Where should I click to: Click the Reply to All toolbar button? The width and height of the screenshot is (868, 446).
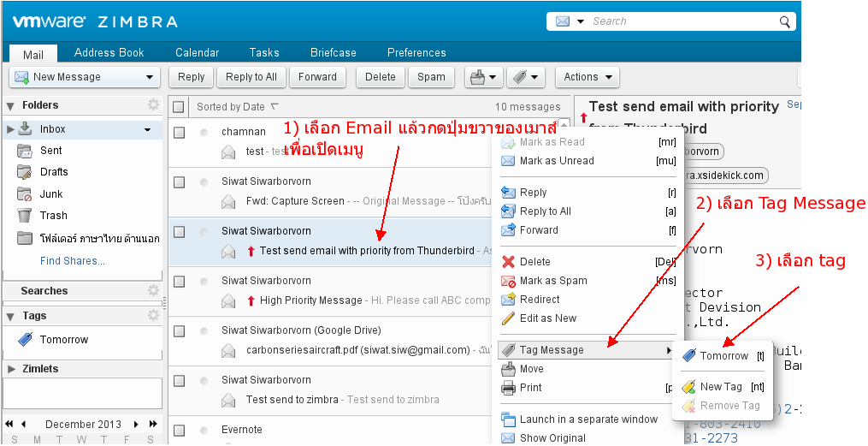coord(251,77)
